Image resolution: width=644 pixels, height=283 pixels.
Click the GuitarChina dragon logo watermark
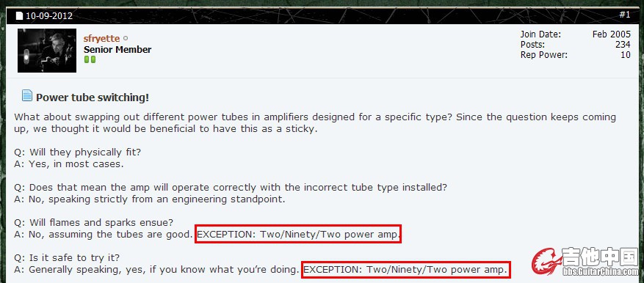[x=546, y=261]
